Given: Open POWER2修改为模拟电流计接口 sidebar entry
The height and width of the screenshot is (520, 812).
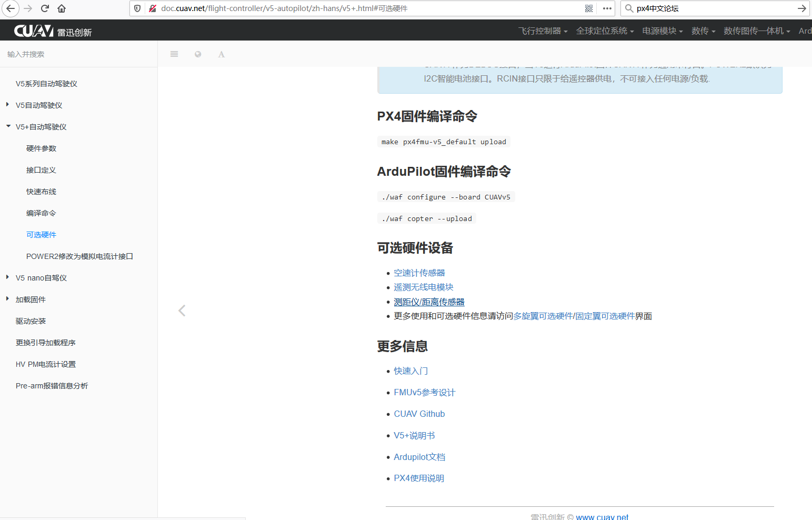Looking at the screenshot, I should pos(79,256).
